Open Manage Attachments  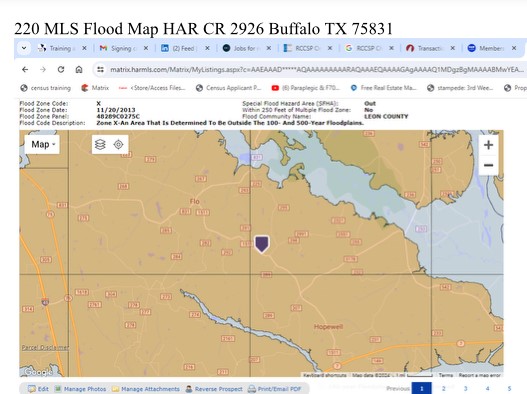point(146,389)
